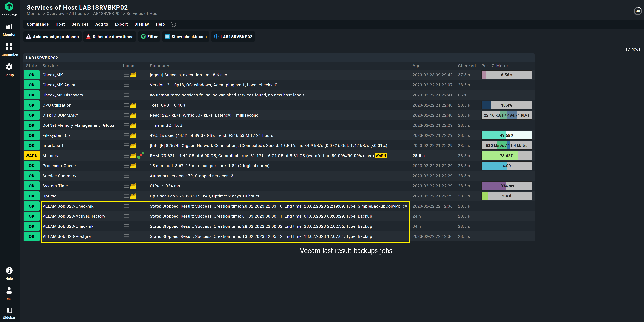
Task: Open the Check_MK Discovery service link
Action: click(63, 95)
